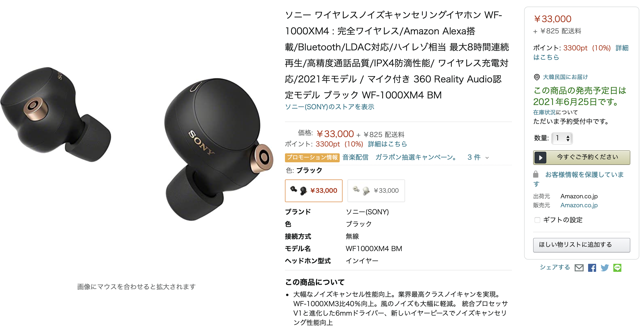Viewport: 644px width, 326px height.
Task: Open 詳細はこちら points details link under price
Action: tap(388, 144)
